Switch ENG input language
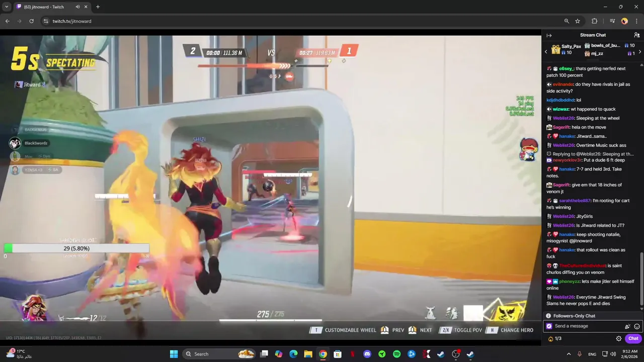644x362 pixels. [x=592, y=354]
